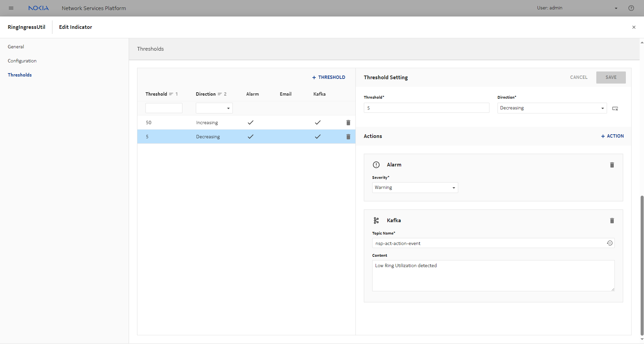Click Alarm checkmark in threshold 50 row
The image size is (644, 344).
[250, 122]
